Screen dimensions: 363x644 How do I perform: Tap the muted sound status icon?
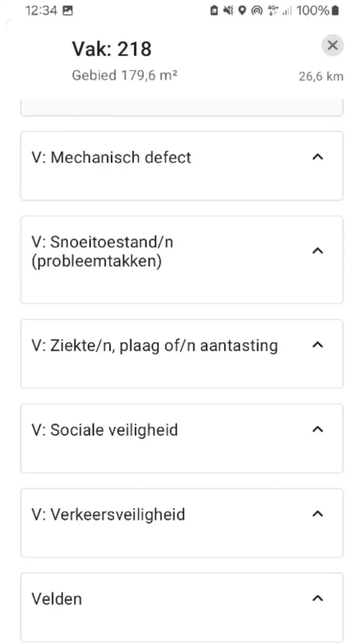[229, 11]
